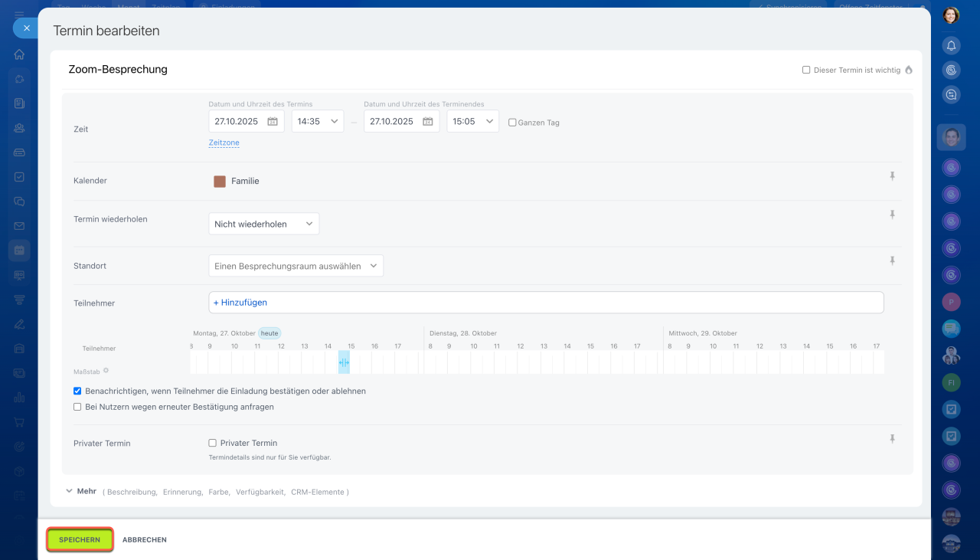Screen dimensions: 980x560
Task: Open the Nicht wiederholen dropdown
Action: point(263,224)
